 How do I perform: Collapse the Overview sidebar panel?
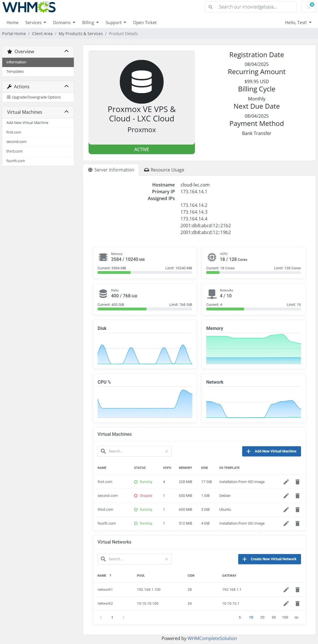(66, 51)
